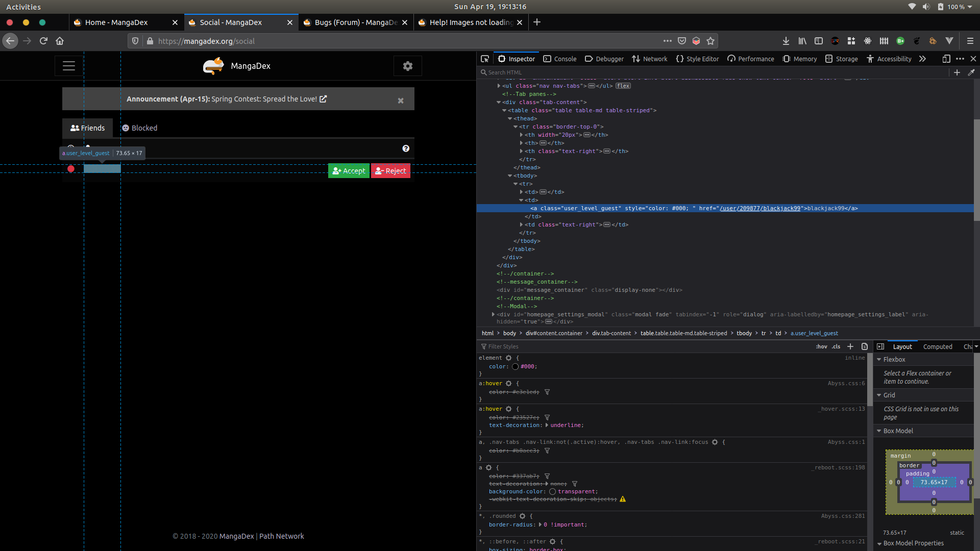Open devtools customize ellipsis menu
This screenshot has width=980, height=551.
tap(960, 59)
